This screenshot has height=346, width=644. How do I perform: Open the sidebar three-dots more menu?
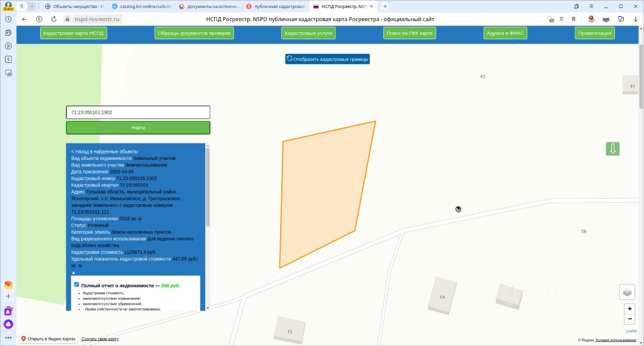point(8,337)
